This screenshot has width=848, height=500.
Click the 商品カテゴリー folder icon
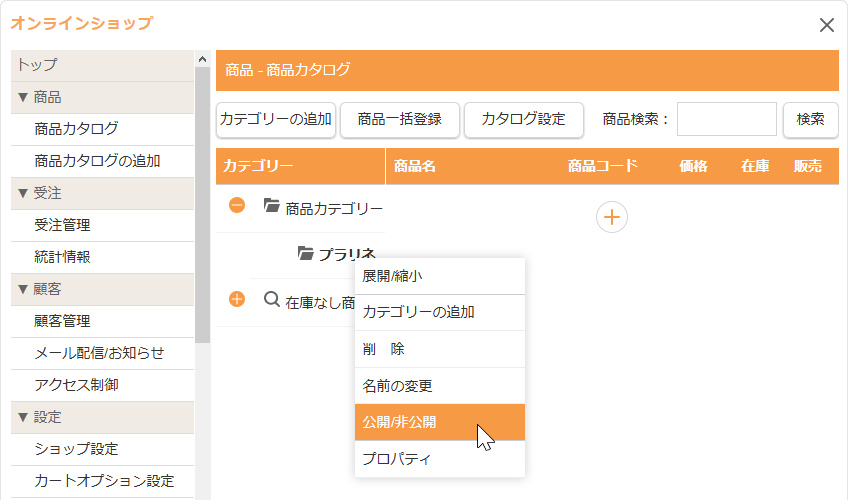[x=271, y=207]
